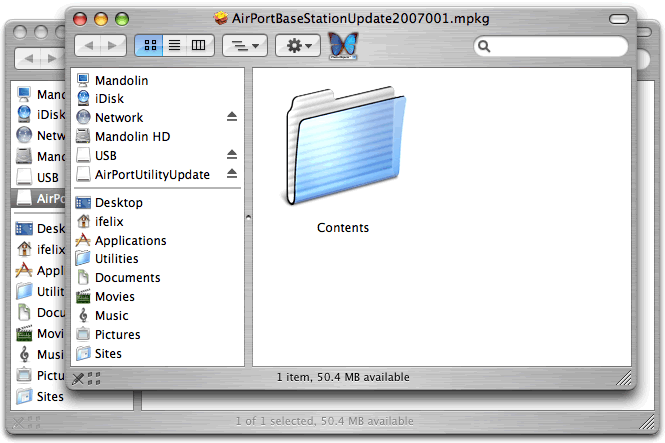Screen dimensions: 665x443
Task: Toggle toolbar with the pill button
Action: 619,19
